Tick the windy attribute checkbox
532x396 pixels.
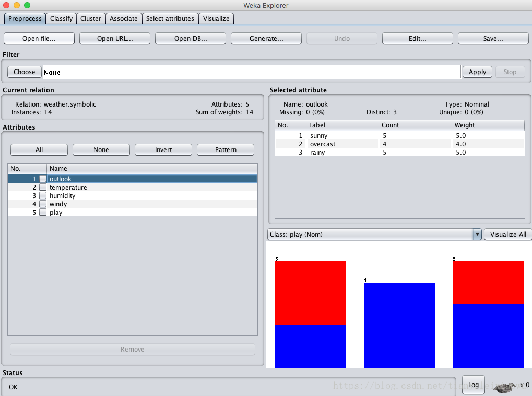click(x=43, y=204)
